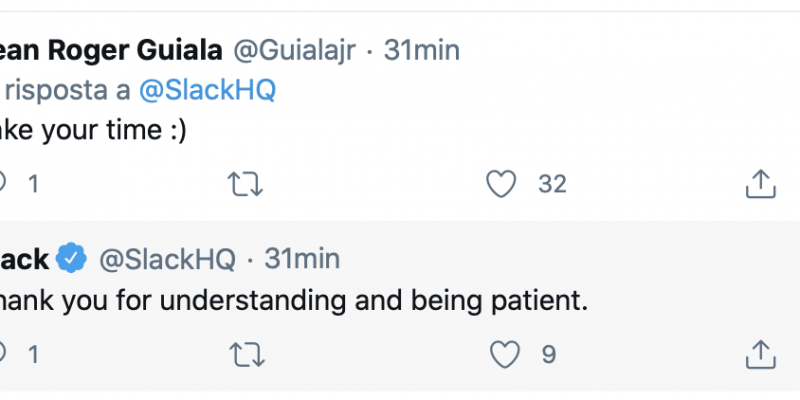
Task: Retweet the Slack thank you tweet
Action: pos(247,355)
